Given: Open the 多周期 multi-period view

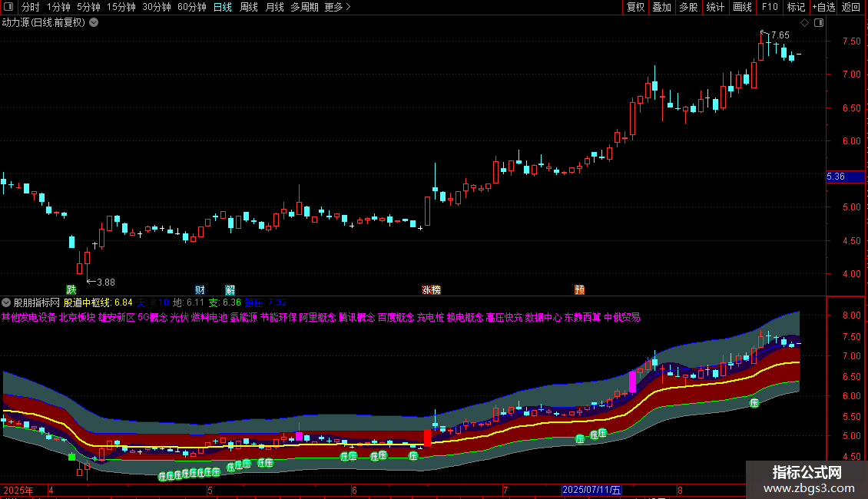Looking at the screenshot, I should [304, 7].
